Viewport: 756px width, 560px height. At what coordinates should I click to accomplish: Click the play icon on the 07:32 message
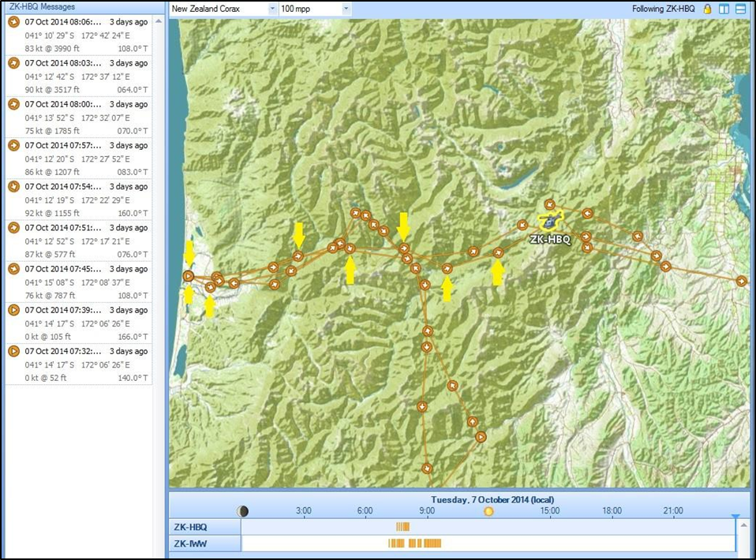tap(13, 352)
